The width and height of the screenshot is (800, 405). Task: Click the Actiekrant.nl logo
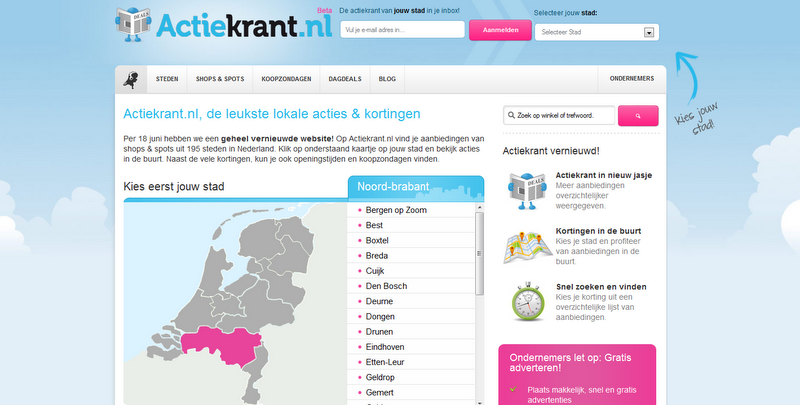224,24
